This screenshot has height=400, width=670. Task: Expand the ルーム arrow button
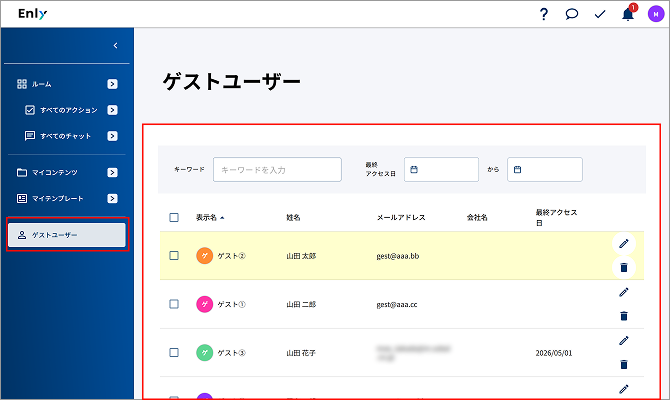coord(112,84)
